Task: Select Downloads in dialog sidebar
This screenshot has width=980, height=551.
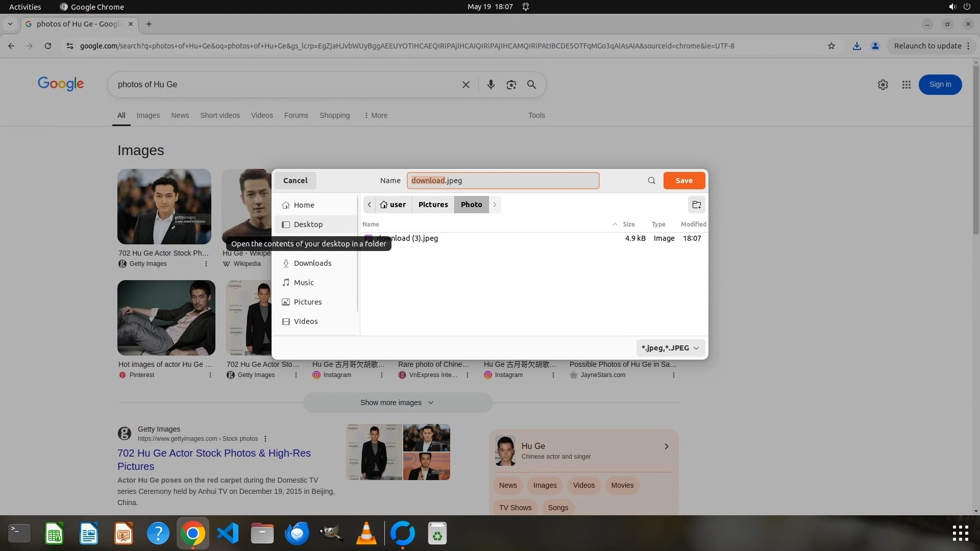Action: 312,263
